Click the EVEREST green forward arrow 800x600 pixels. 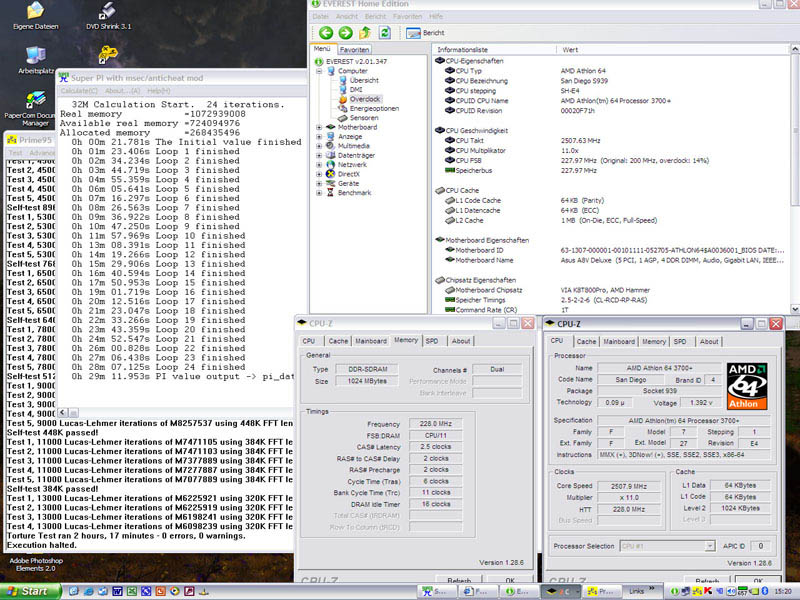click(346, 33)
